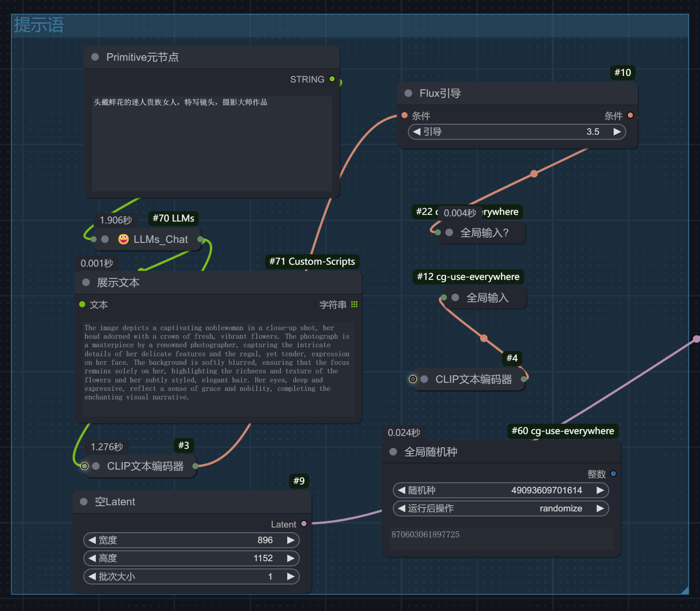Click the English description text area in 展示文本
This screenshot has height=611, width=700.
coord(218,369)
